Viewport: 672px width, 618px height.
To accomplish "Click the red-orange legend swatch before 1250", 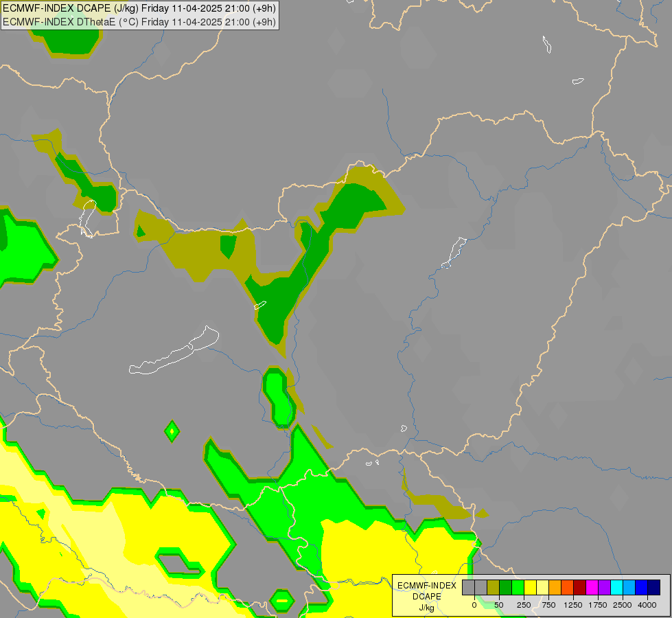I will 568,587.
